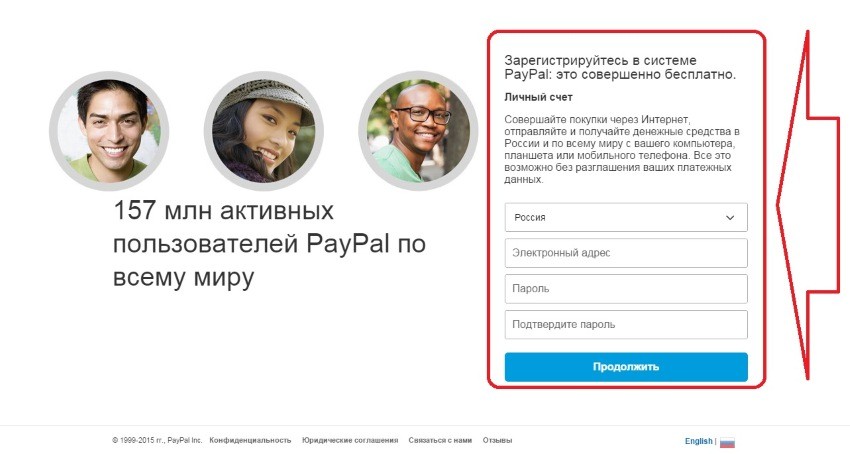
Task: Click the PayPal Inc. copyright text
Action: click(x=157, y=440)
